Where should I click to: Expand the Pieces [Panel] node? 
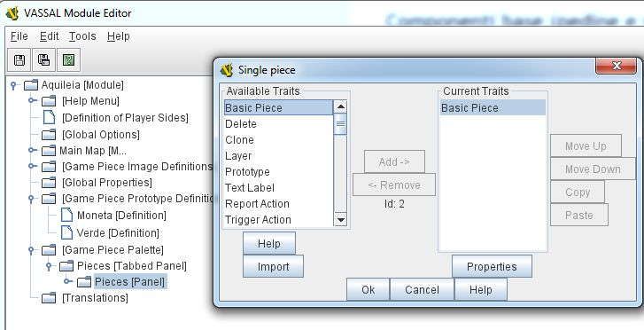(68, 281)
